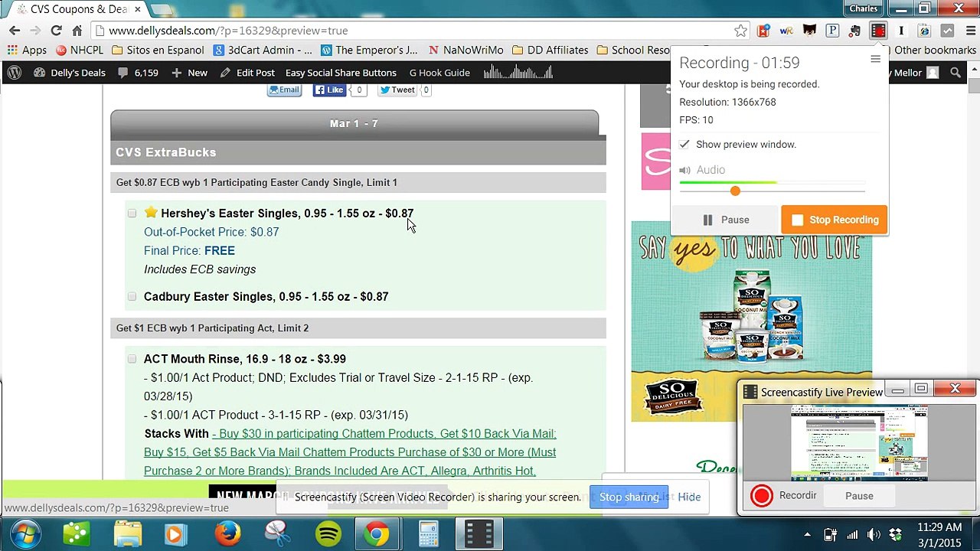
Task: Open the Pinterest-style P extension
Action: tap(832, 31)
